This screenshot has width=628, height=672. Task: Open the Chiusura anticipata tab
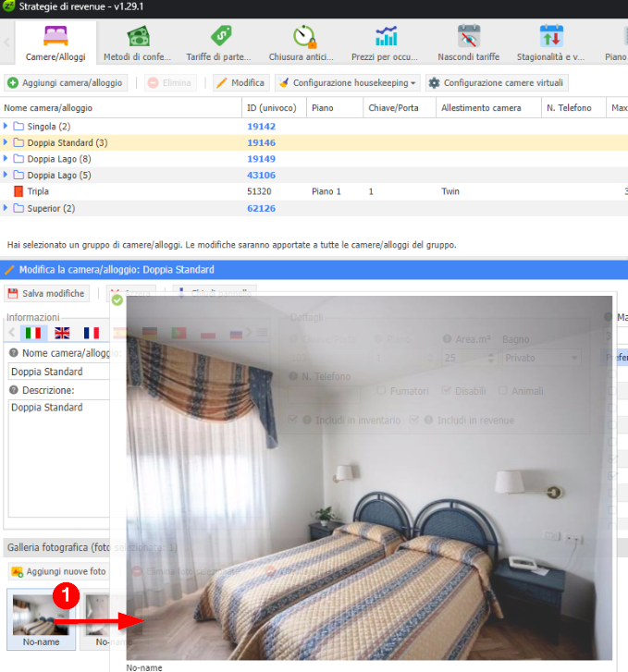point(302,43)
